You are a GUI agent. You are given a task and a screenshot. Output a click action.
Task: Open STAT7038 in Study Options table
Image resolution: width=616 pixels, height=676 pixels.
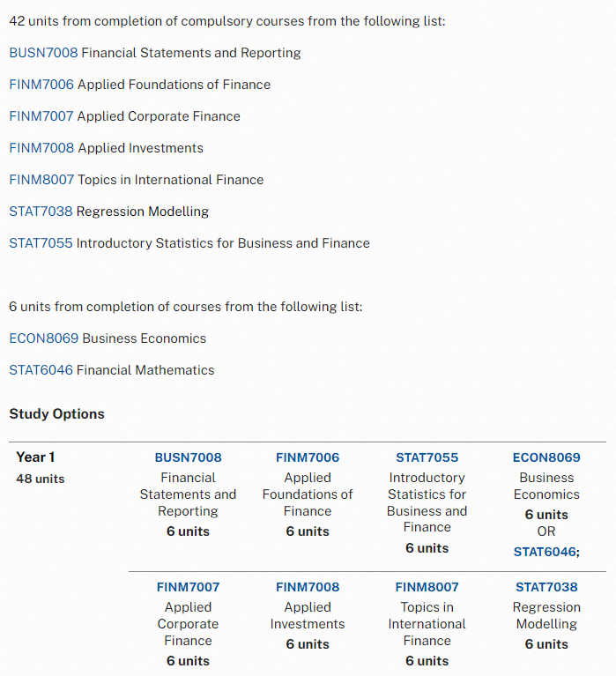(x=546, y=587)
